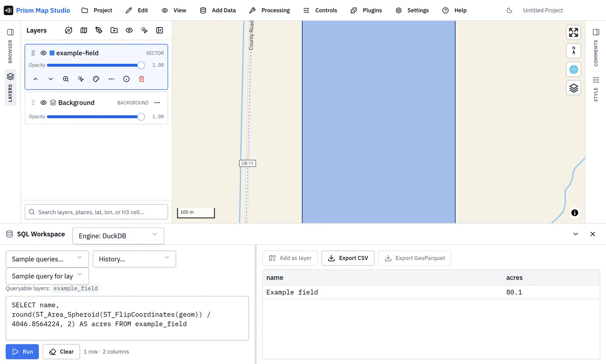Reset map north with the compass button
This screenshot has height=364, width=606.
574,51
